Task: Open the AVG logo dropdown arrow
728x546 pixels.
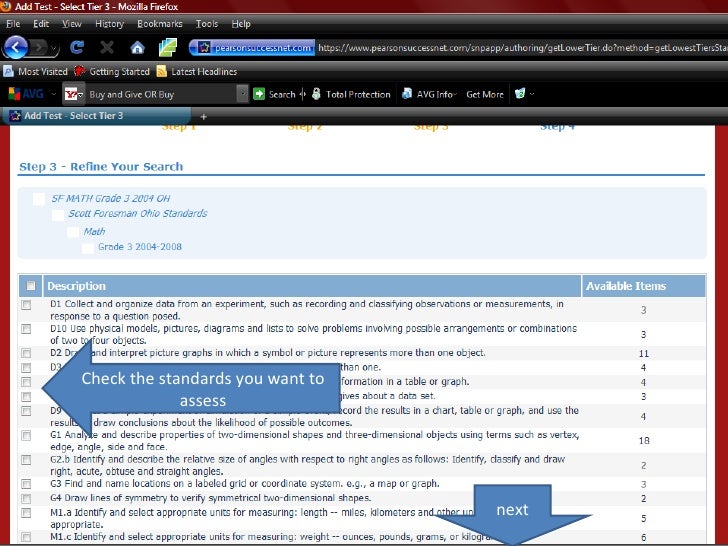Action: coord(53,94)
